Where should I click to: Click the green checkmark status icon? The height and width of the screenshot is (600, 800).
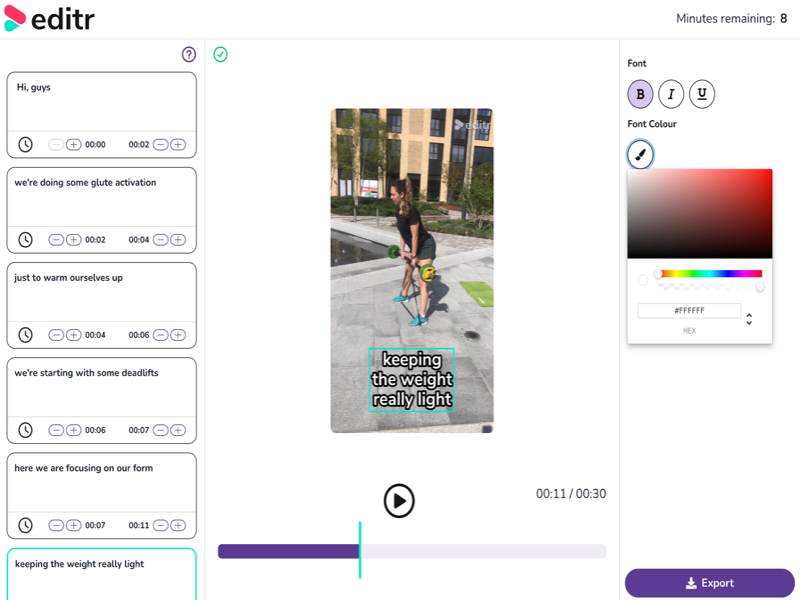(x=220, y=54)
